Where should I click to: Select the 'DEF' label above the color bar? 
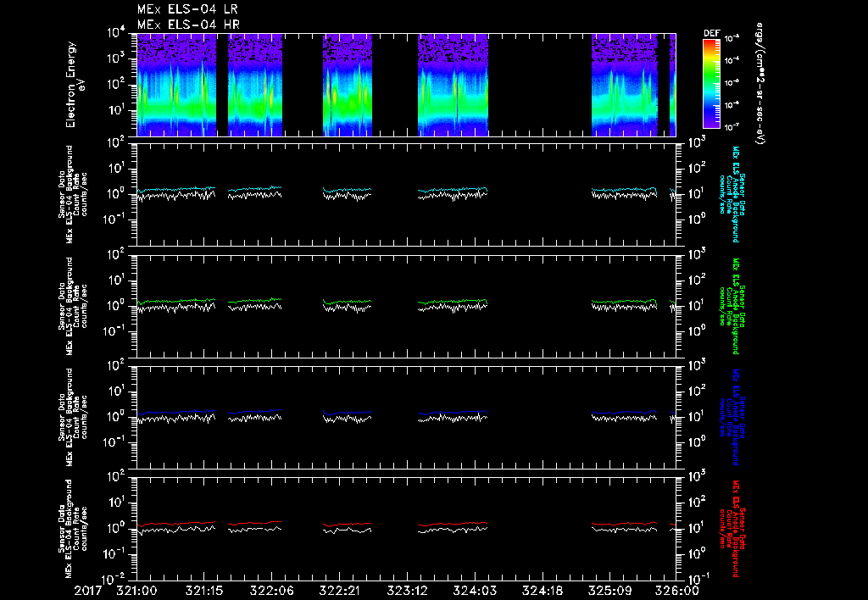(711, 33)
